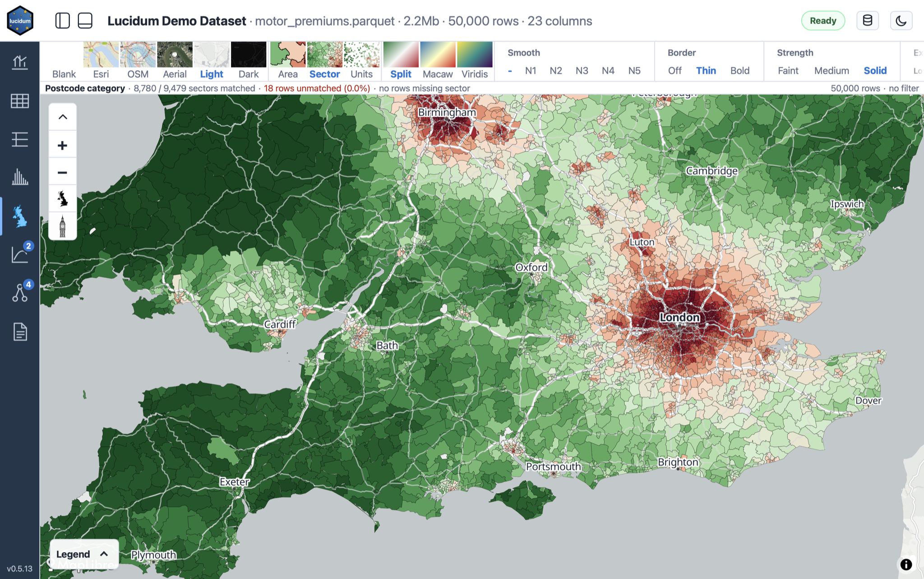Set smoothing to N3
924x579 pixels.
tap(582, 71)
